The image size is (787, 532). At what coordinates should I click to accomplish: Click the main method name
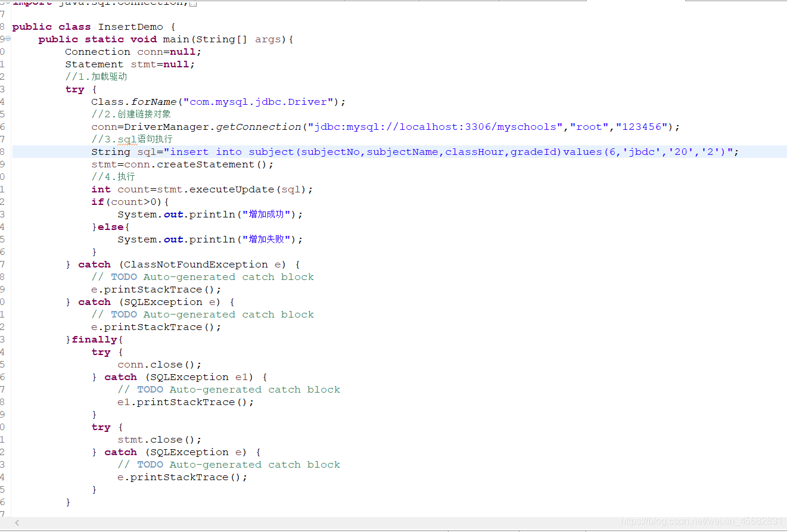176,39
